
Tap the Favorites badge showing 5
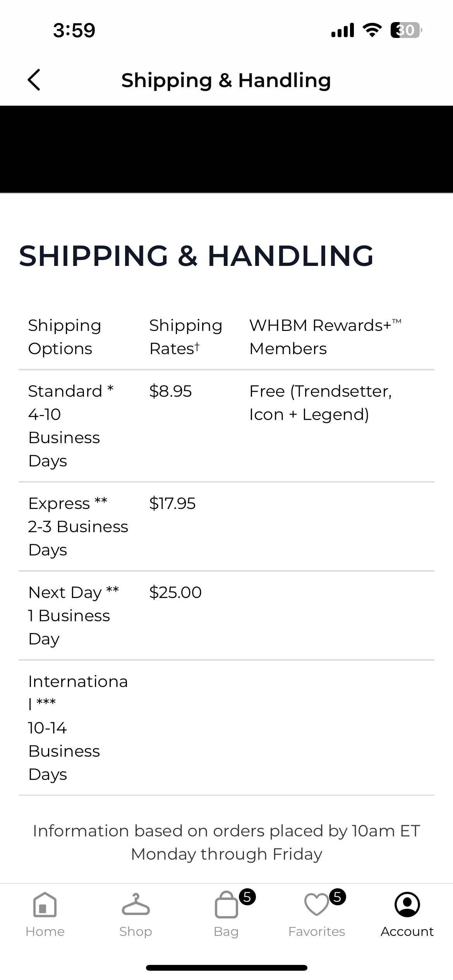[x=338, y=897]
